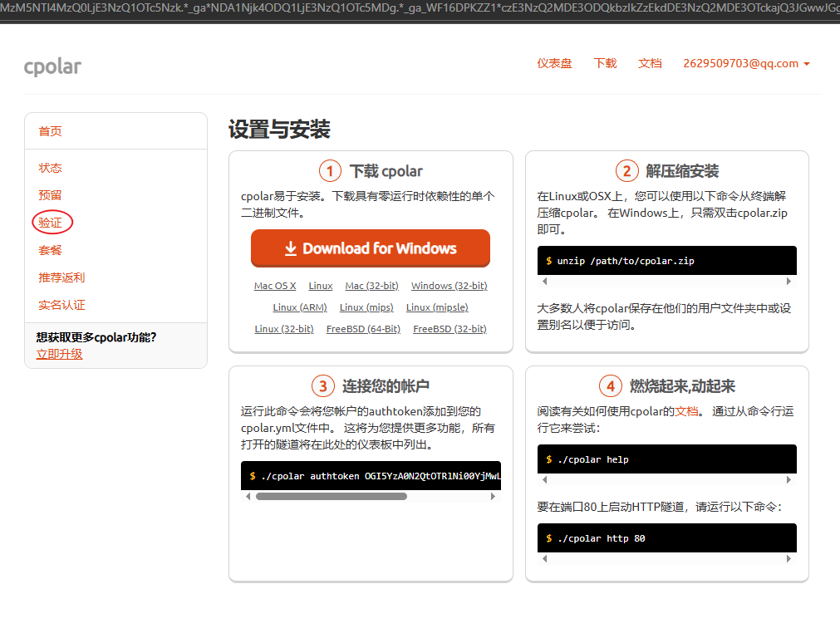
Task: Click right scroll arrow under cpolar help
Action: pos(788,480)
